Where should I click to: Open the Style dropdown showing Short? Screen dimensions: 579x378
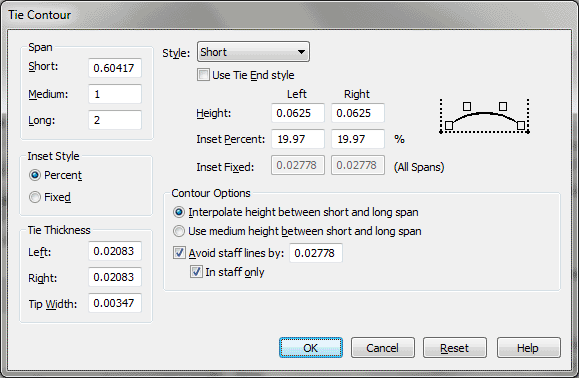(253, 52)
